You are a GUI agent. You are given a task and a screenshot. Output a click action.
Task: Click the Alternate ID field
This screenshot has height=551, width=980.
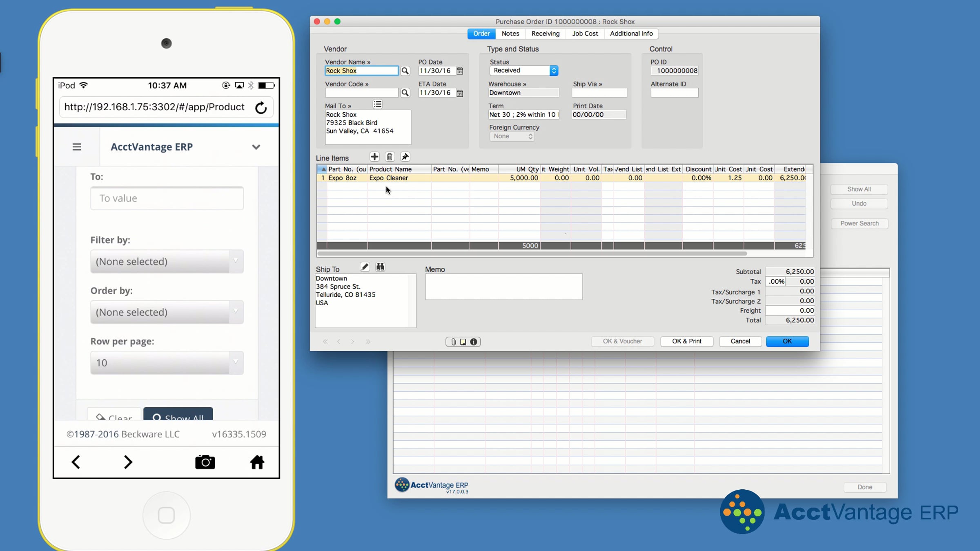pos(675,93)
